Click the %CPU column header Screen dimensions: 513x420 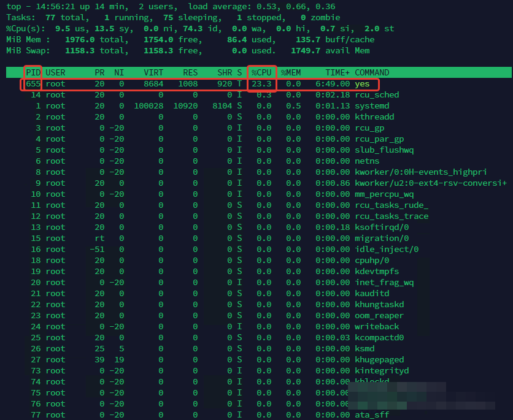(262, 72)
